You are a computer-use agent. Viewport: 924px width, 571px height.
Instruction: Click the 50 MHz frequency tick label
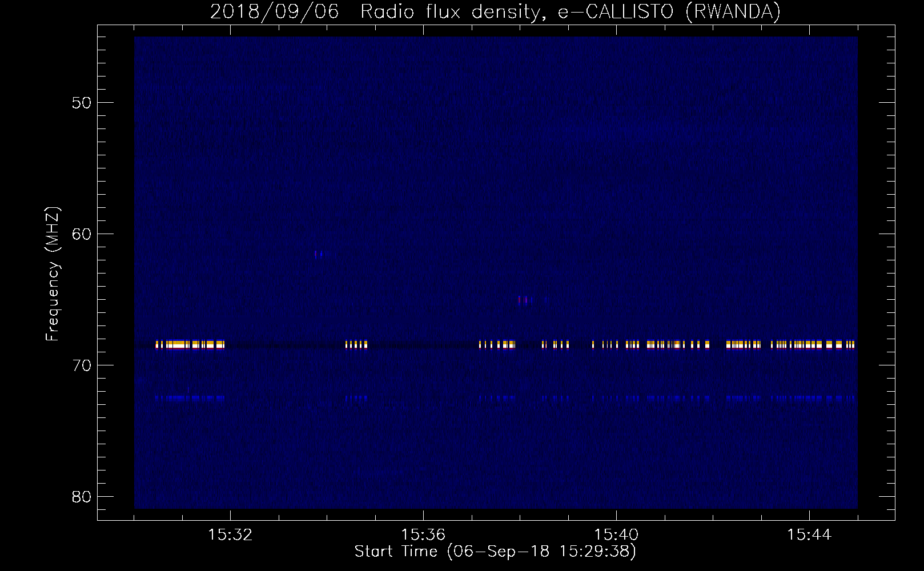coord(82,103)
